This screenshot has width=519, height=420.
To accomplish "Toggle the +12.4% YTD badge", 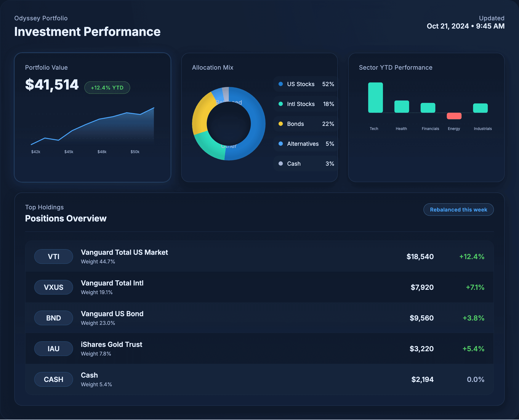I will (x=107, y=88).
